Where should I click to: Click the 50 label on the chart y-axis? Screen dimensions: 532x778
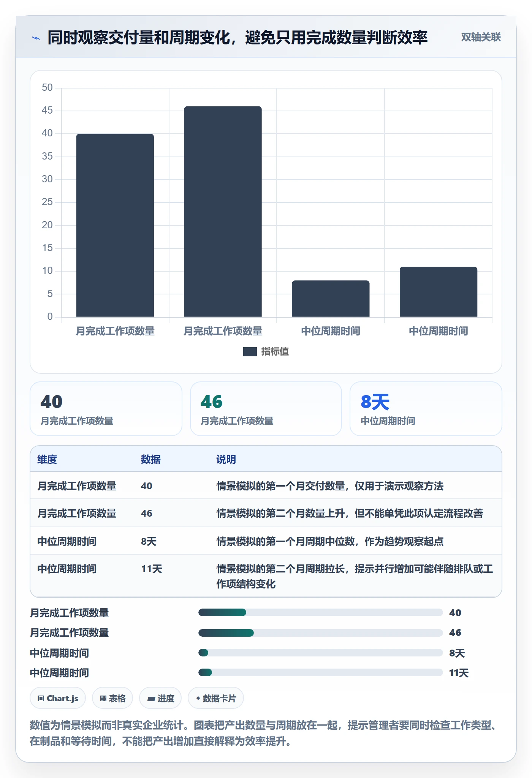click(47, 88)
